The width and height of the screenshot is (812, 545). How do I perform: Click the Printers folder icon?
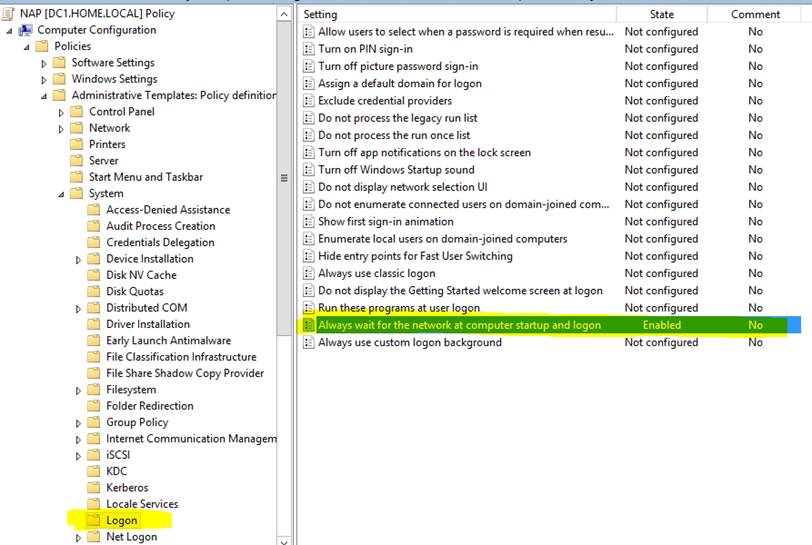(77, 145)
